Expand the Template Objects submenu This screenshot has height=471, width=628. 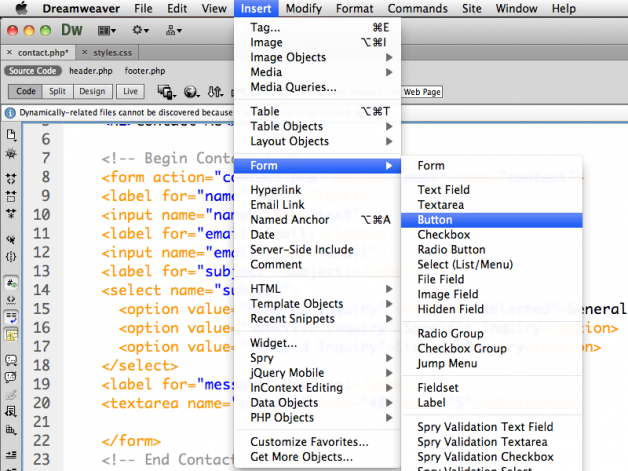click(317, 304)
